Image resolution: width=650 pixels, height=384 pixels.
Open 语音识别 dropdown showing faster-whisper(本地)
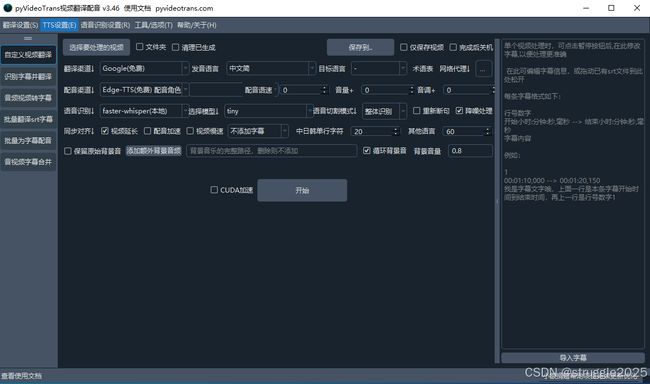[x=144, y=111]
